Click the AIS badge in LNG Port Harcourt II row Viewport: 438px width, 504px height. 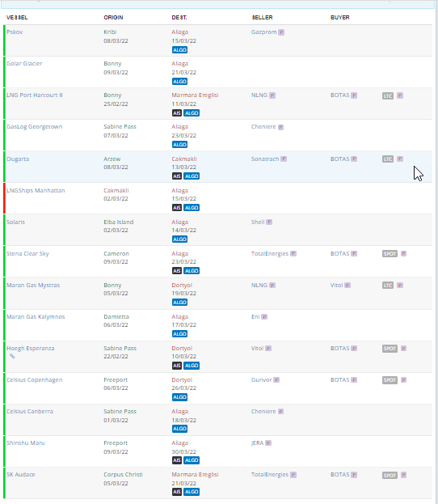point(177,112)
